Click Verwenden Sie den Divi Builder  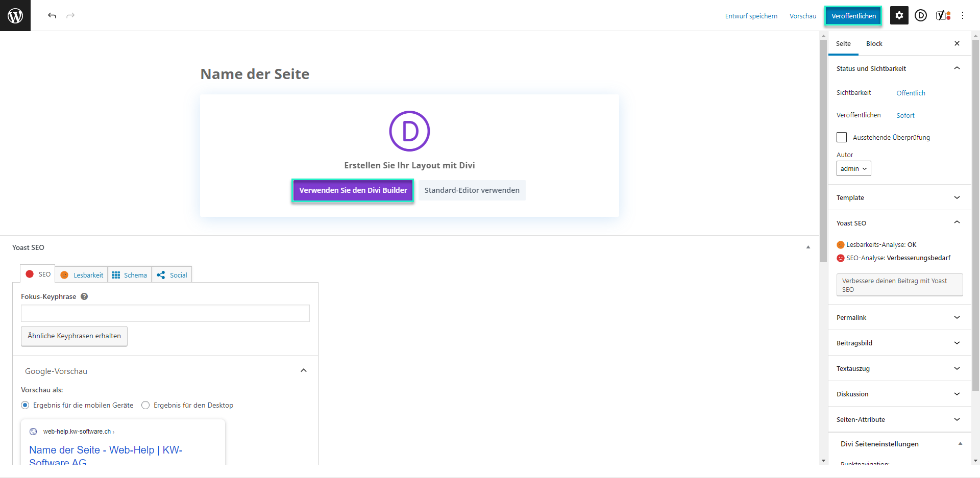point(353,190)
